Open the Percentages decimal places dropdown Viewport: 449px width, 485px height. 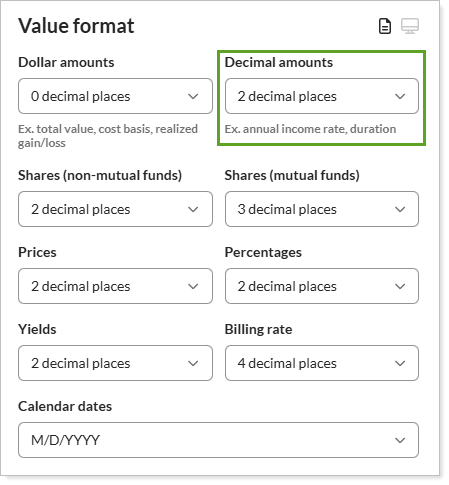tap(322, 286)
